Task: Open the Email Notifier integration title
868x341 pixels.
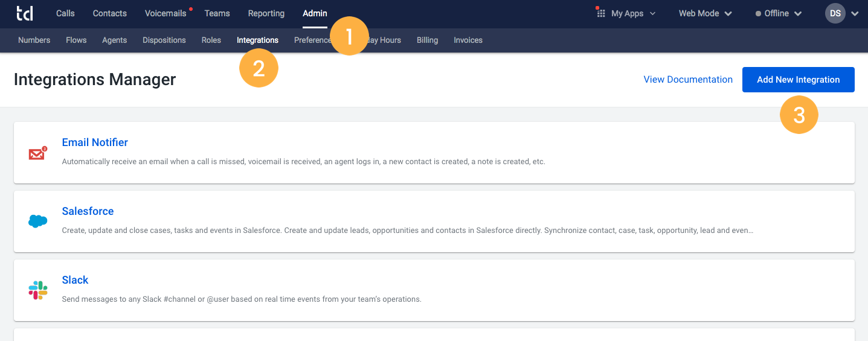Action: [95, 142]
